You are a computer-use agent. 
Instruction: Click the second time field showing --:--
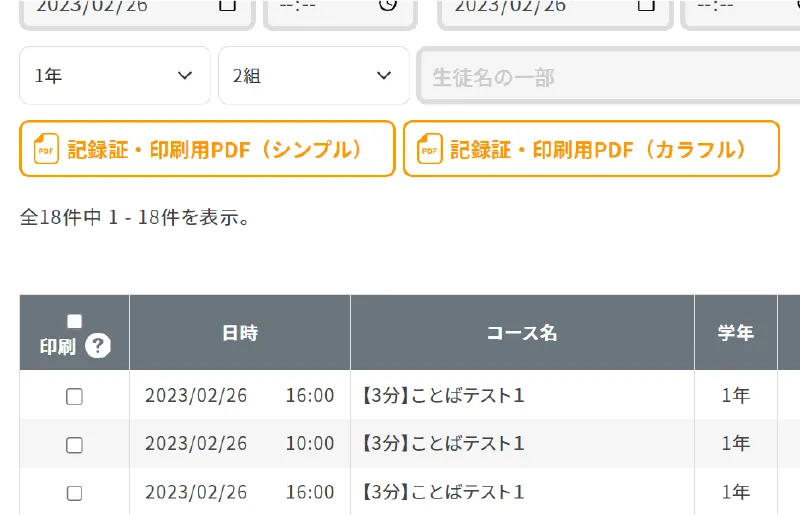740,6
